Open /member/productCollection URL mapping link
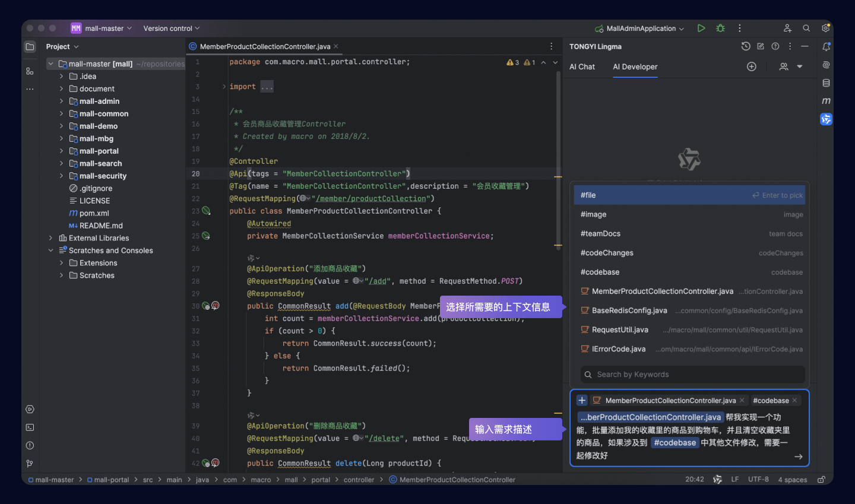855x504 pixels. click(370, 198)
